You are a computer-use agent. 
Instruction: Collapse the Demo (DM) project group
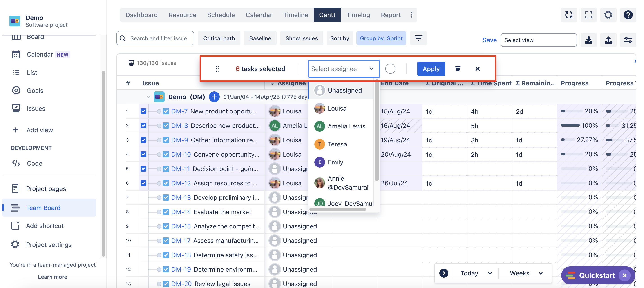pos(148,97)
